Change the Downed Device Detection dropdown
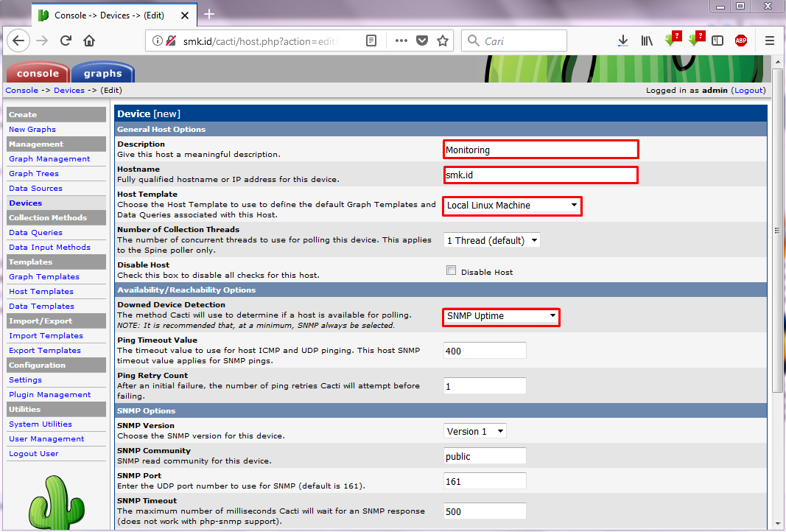The height and width of the screenshot is (532, 786). (501, 317)
